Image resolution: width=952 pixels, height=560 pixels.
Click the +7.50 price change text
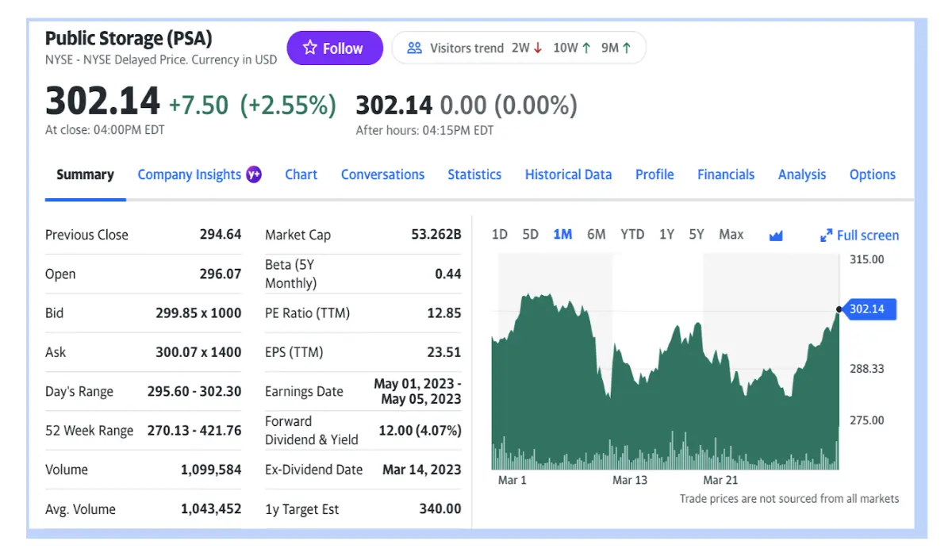(198, 105)
